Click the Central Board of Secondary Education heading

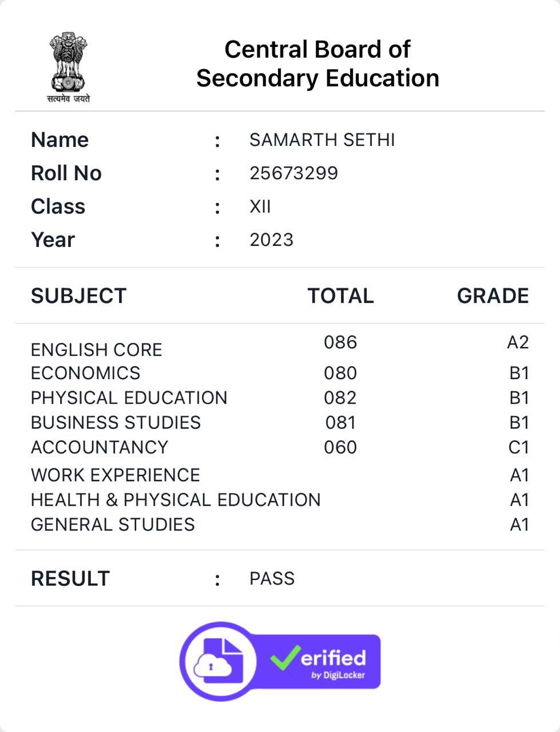coord(317,63)
